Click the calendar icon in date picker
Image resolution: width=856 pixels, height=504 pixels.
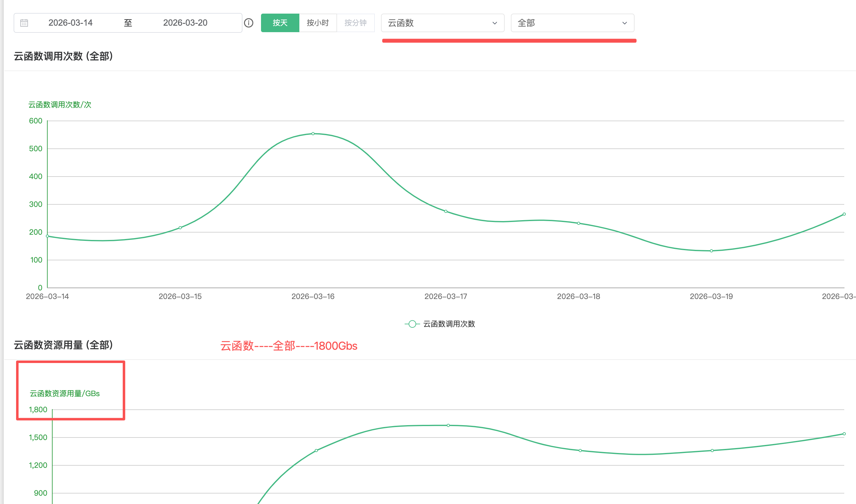[x=24, y=23]
